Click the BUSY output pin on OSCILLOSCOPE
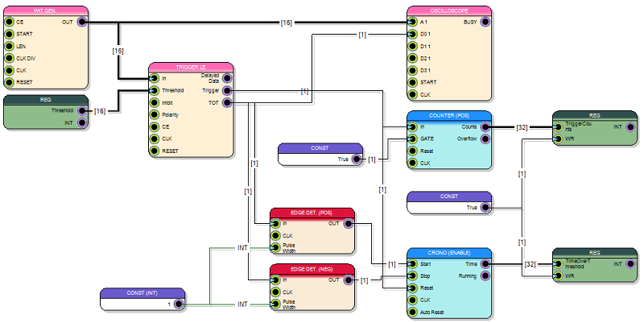The height and width of the screenshot is (323, 644). point(485,23)
